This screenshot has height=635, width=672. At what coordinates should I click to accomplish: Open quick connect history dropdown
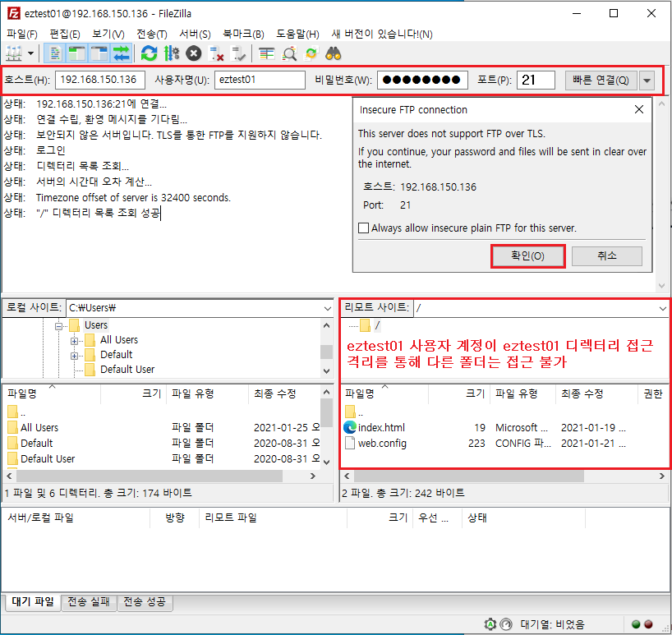647,81
